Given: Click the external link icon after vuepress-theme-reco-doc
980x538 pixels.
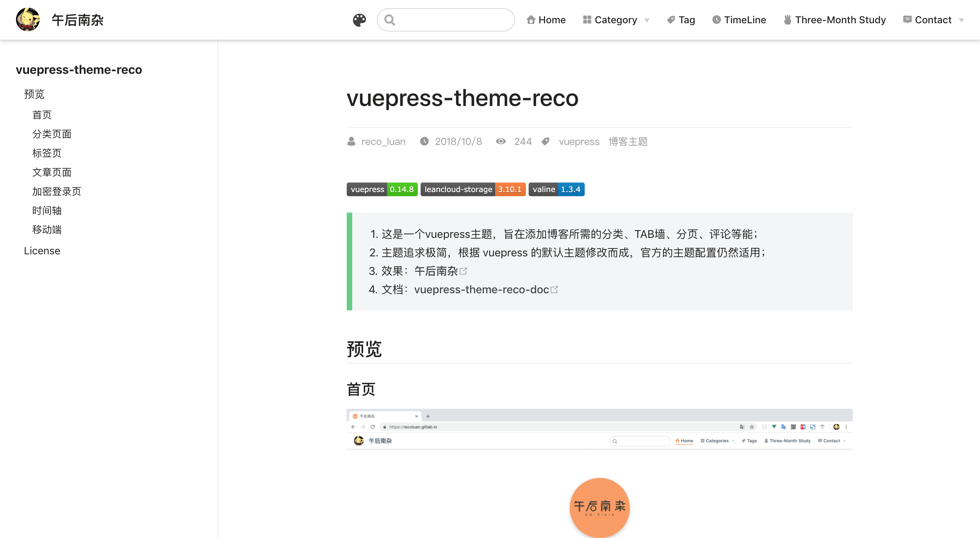Looking at the screenshot, I should click(554, 290).
